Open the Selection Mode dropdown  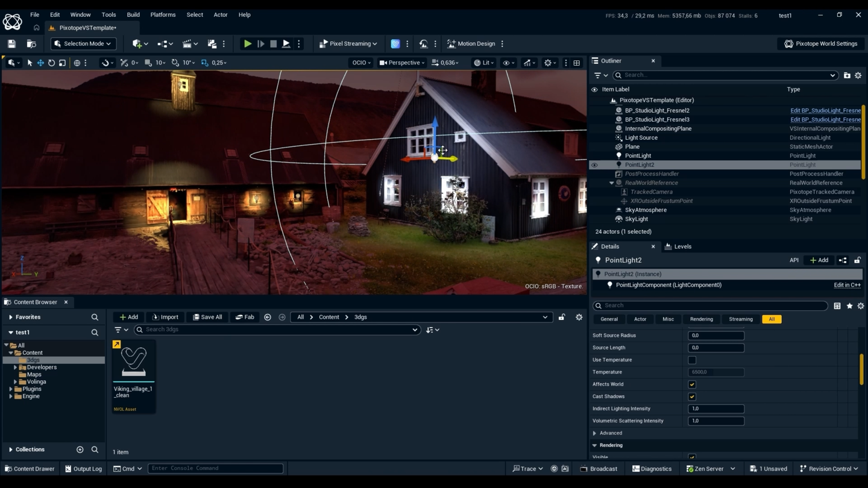point(83,44)
